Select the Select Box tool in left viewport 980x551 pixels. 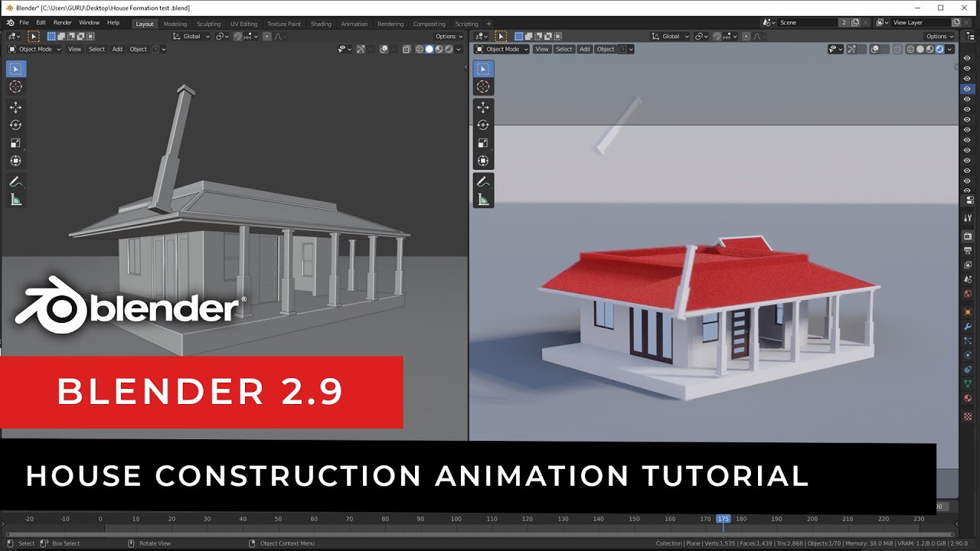pyautogui.click(x=15, y=69)
